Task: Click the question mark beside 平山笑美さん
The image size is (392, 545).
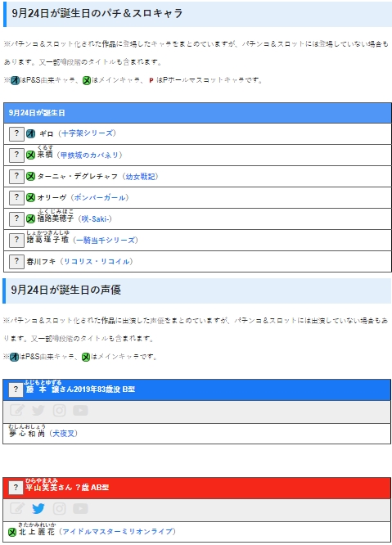Action: point(16,488)
